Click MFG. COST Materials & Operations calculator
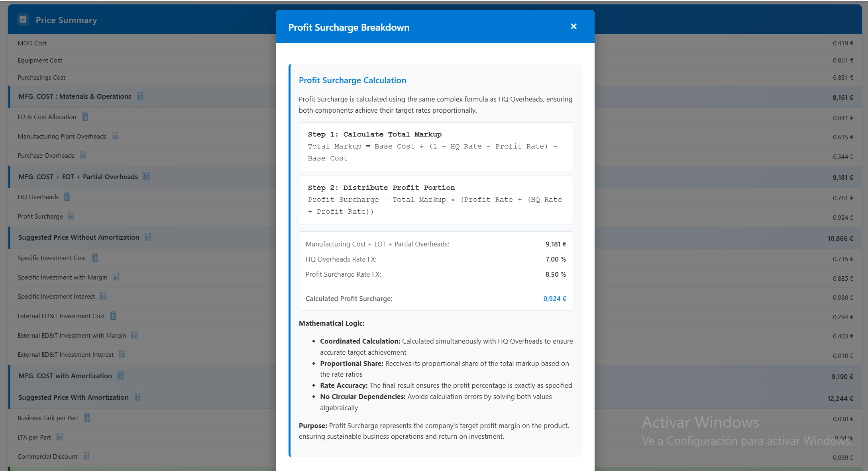Image resolution: width=868 pixels, height=471 pixels. [139, 96]
